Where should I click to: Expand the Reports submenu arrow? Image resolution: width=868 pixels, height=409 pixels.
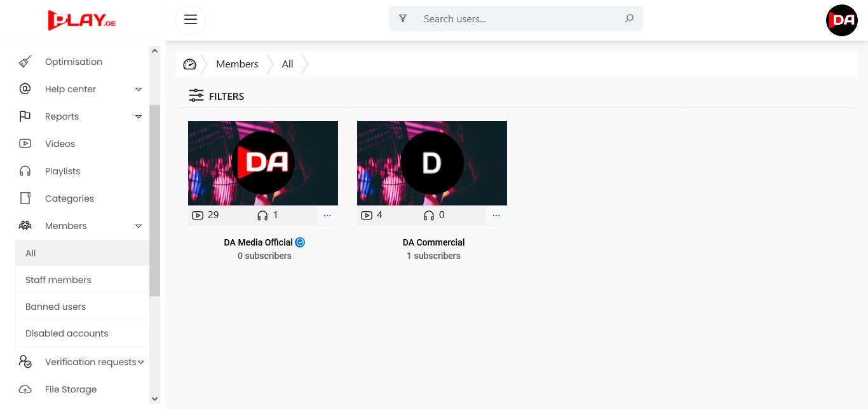point(139,116)
